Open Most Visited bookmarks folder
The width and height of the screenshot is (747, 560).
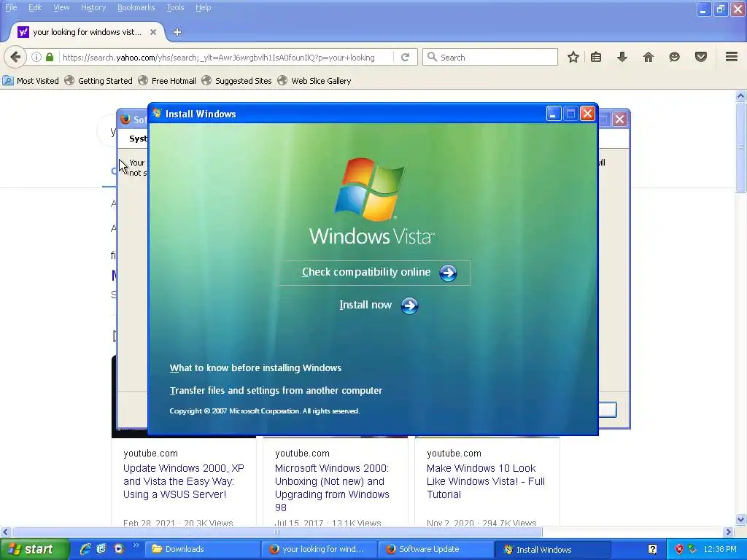coord(31,81)
